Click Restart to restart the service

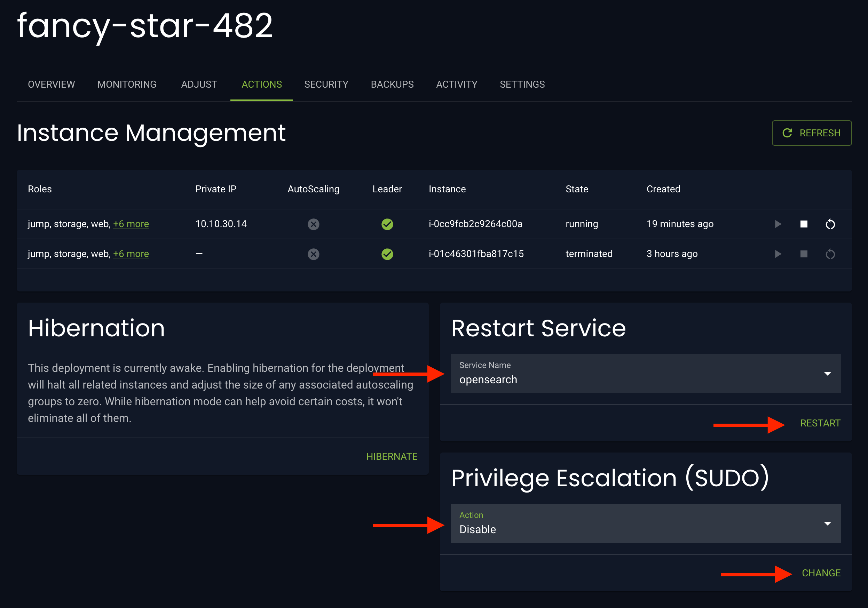[820, 423]
